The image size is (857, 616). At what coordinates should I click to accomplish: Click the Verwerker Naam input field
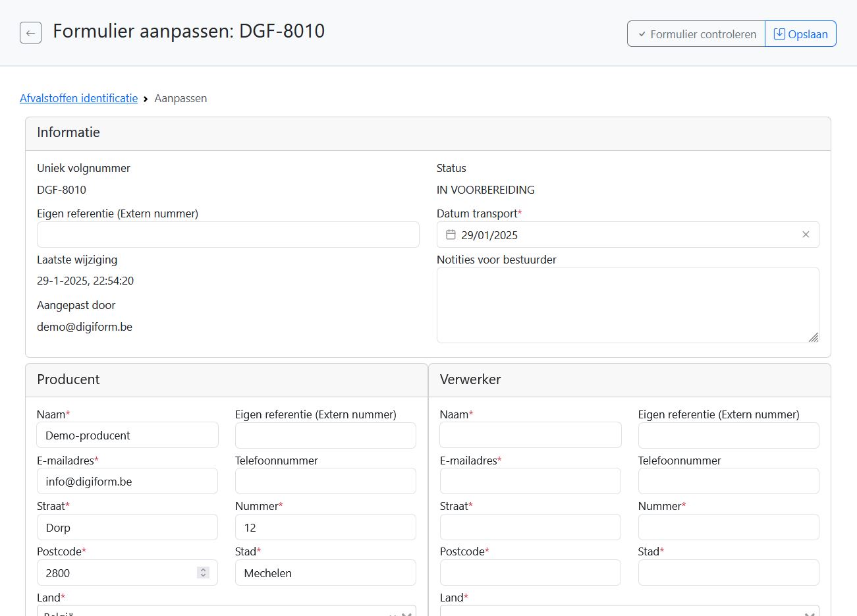coord(530,435)
